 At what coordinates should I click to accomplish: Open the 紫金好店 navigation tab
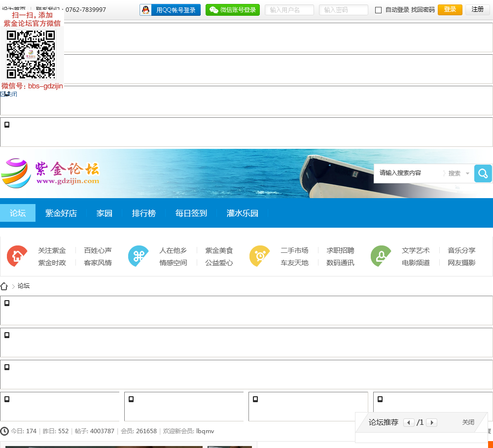pos(61,213)
